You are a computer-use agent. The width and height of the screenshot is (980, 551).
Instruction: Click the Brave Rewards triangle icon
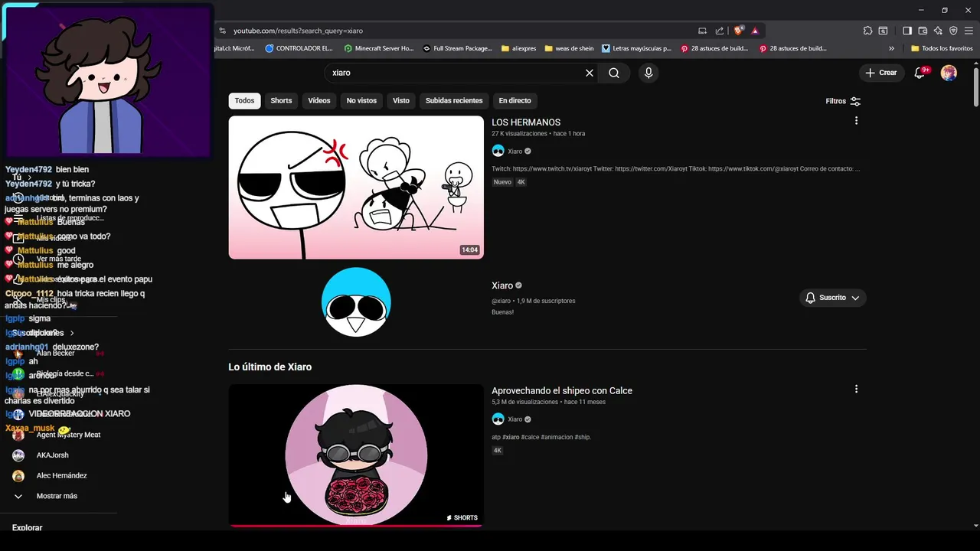click(754, 31)
